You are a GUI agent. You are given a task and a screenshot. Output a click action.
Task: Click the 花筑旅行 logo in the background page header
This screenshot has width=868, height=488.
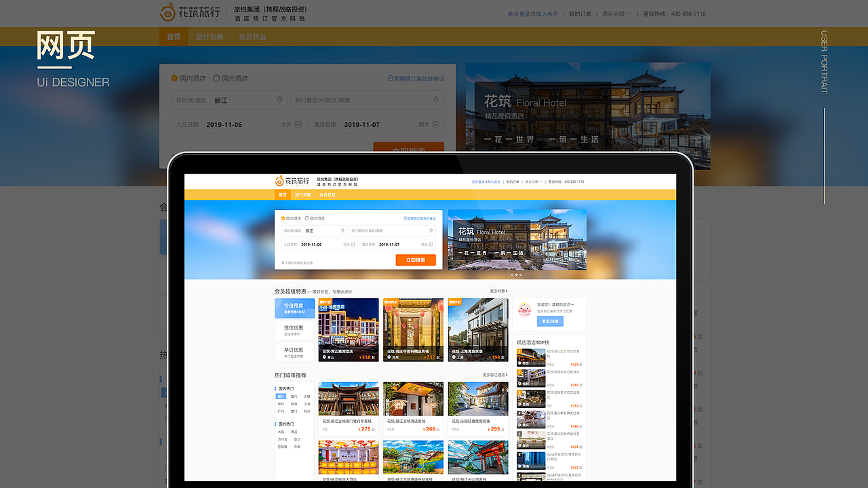[x=190, y=13]
